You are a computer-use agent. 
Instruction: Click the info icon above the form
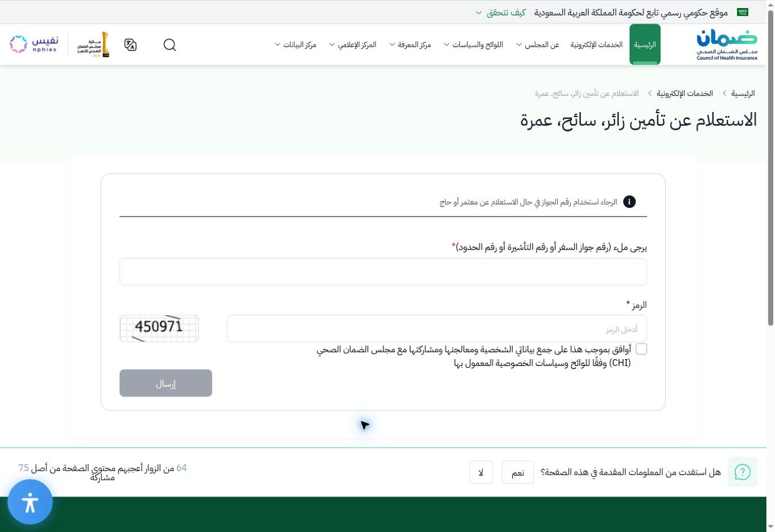(630, 202)
